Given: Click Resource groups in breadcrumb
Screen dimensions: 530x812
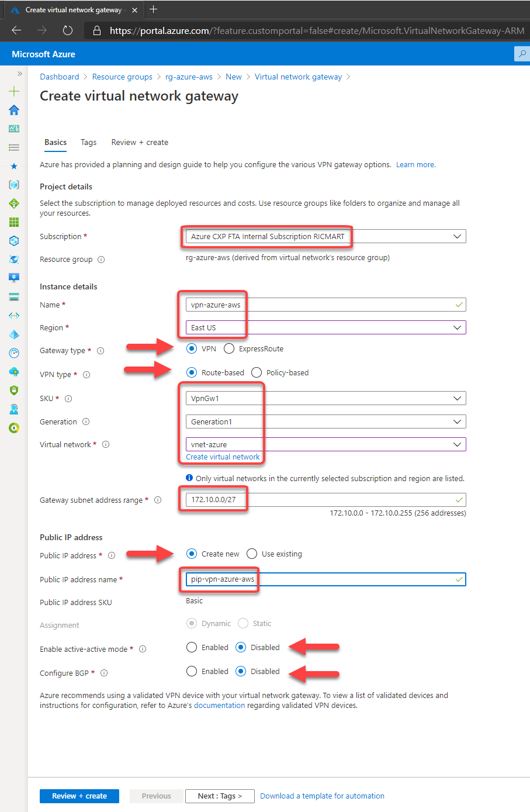Looking at the screenshot, I should click(x=122, y=77).
